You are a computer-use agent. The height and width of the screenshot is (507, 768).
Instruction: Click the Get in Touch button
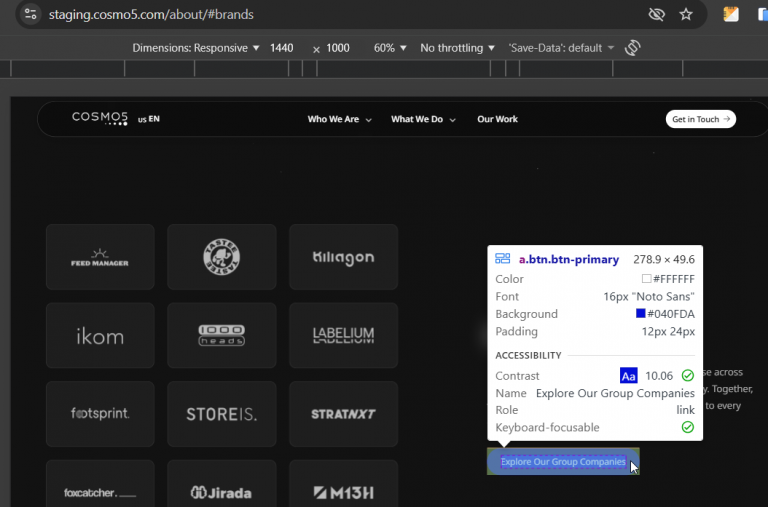tap(700, 119)
